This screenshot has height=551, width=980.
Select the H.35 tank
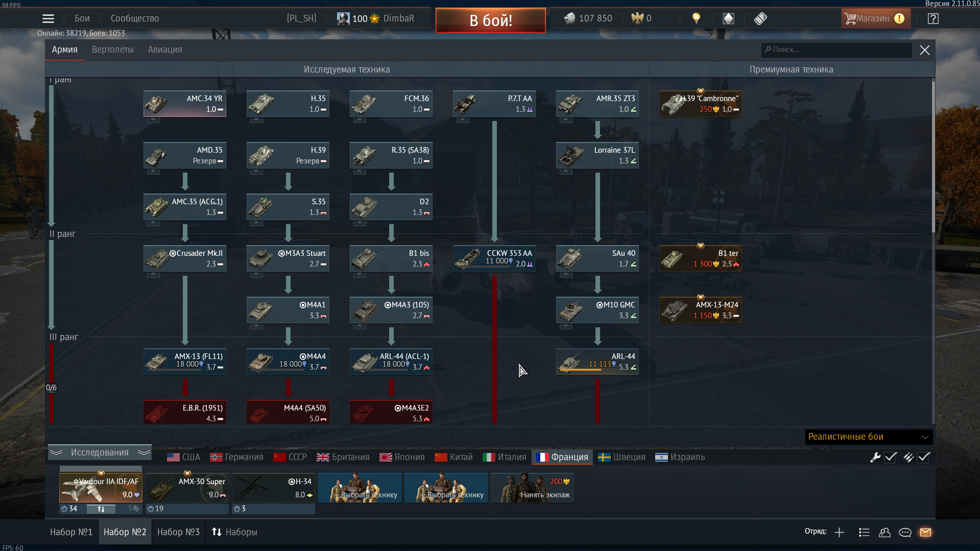coord(288,104)
